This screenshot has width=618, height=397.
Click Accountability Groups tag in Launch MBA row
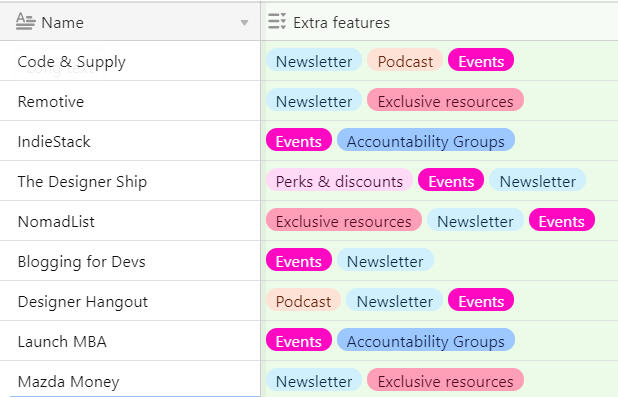pyautogui.click(x=426, y=341)
